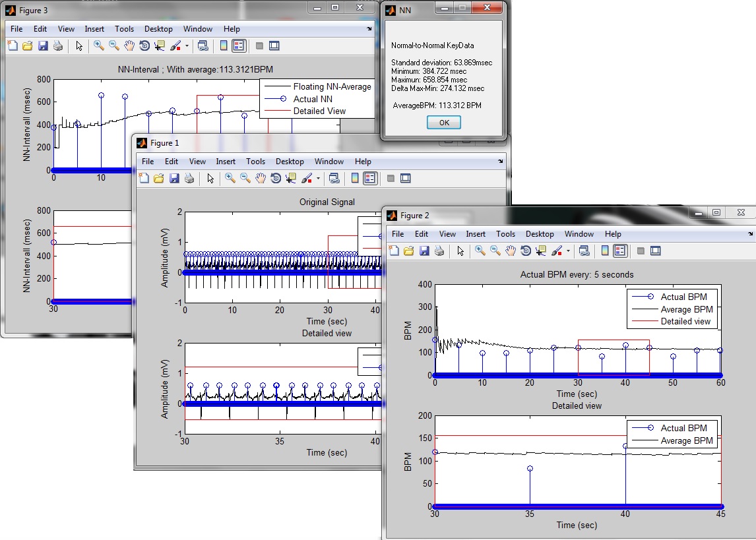Toggle Edit Plot arrow mode in Figure 2
Viewport: 756px width, 540px height.
[x=461, y=251]
